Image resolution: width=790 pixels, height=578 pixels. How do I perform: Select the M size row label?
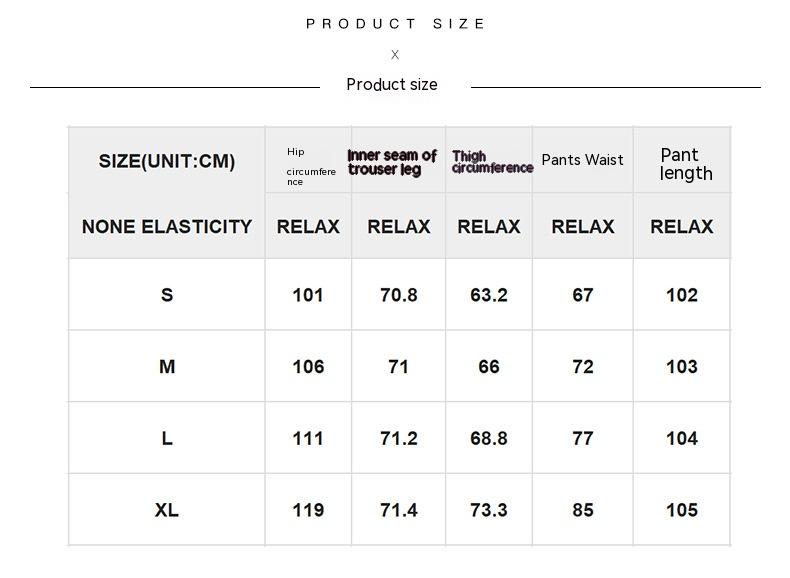pos(167,367)
